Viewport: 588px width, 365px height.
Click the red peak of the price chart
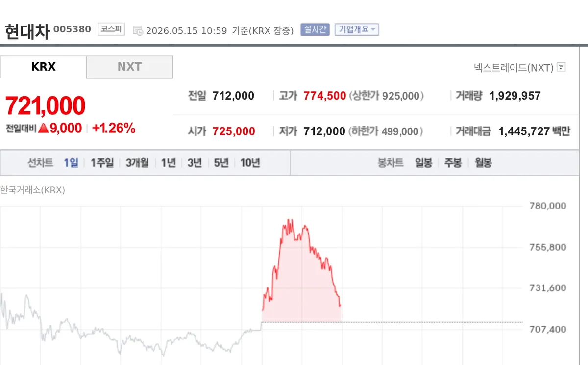(290, 220)
